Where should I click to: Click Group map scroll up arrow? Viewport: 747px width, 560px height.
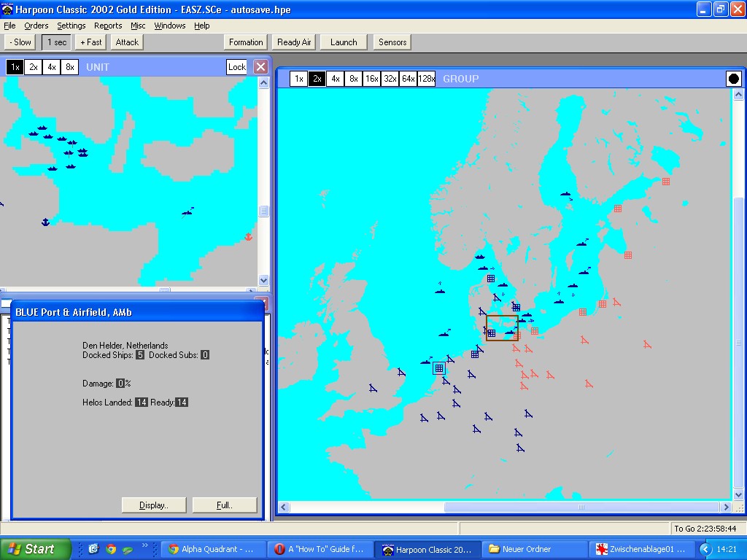pos(738,94)
